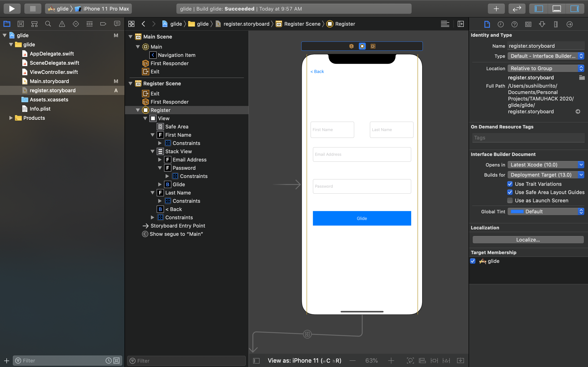Click the blue Glide button on canvas
Viewport: 588px width, 367px height.
tap(362, 218)
